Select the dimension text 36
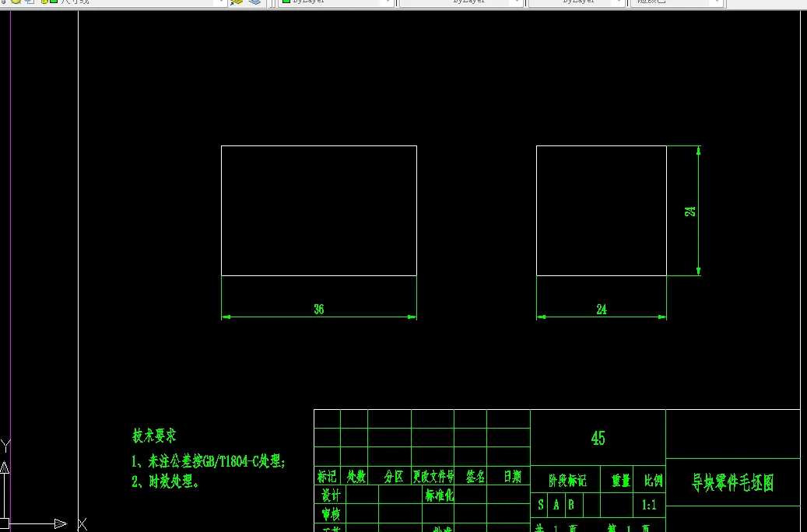 coord(318,309)
